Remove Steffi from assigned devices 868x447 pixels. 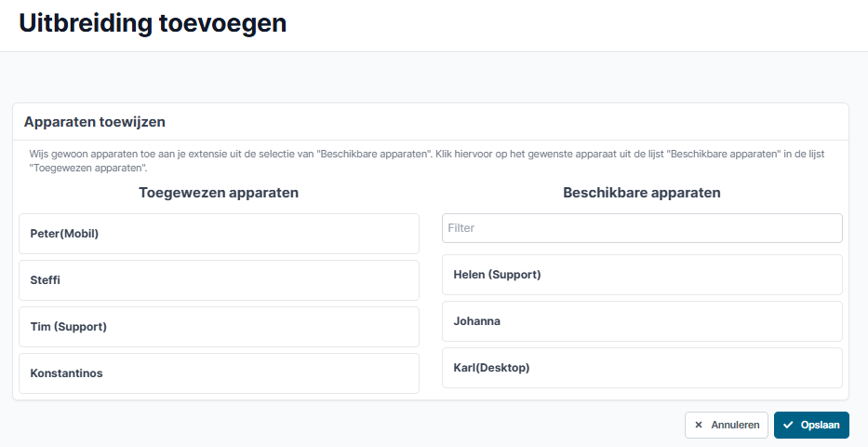click(x=219, y=280)
